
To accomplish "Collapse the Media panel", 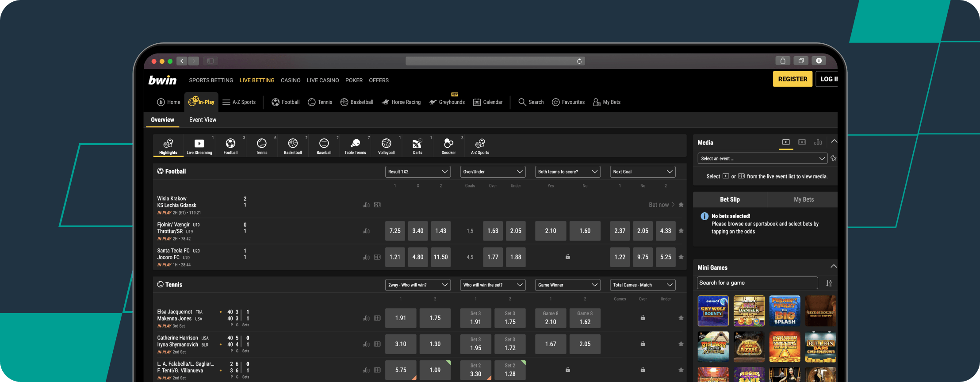I will coord(834,141).
